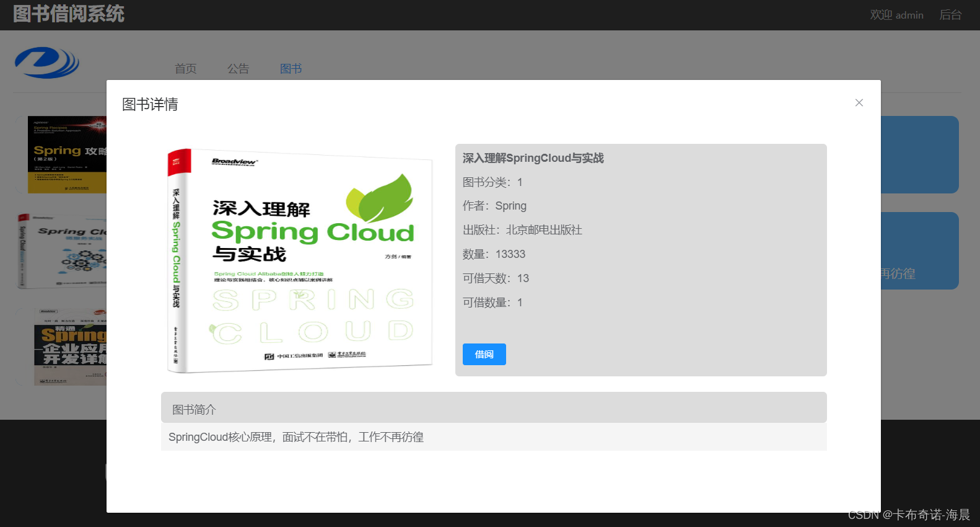
Task: Click the blue 借阅 button
Action: 484,354
